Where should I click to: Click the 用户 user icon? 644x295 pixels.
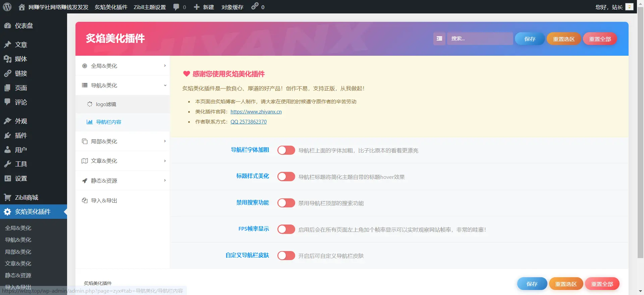click(x=7, y=150)
